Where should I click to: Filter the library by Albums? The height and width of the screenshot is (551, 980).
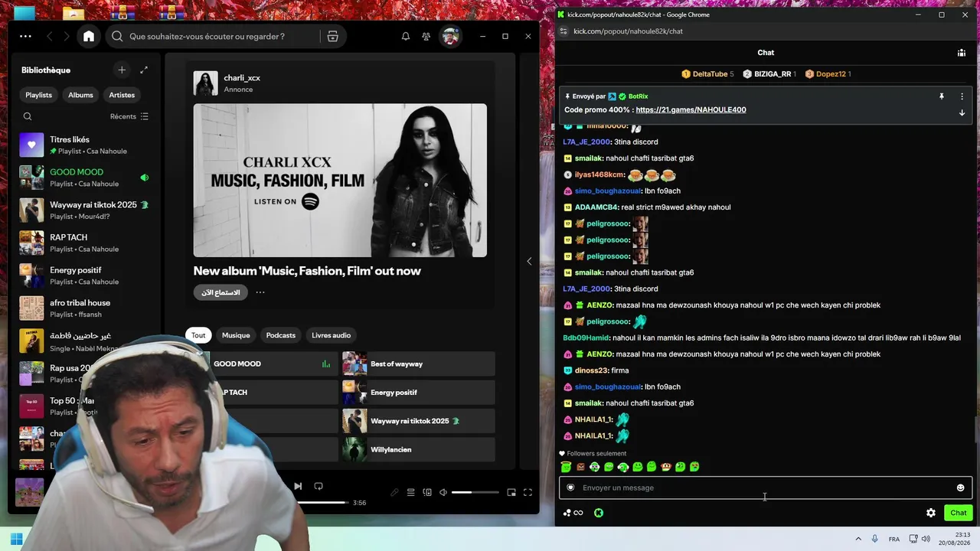[x=80, y=95]
